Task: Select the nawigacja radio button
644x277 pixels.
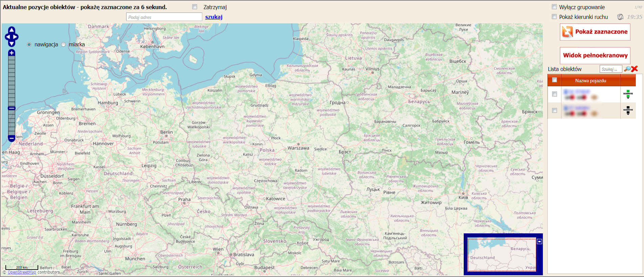Action: 29,44
